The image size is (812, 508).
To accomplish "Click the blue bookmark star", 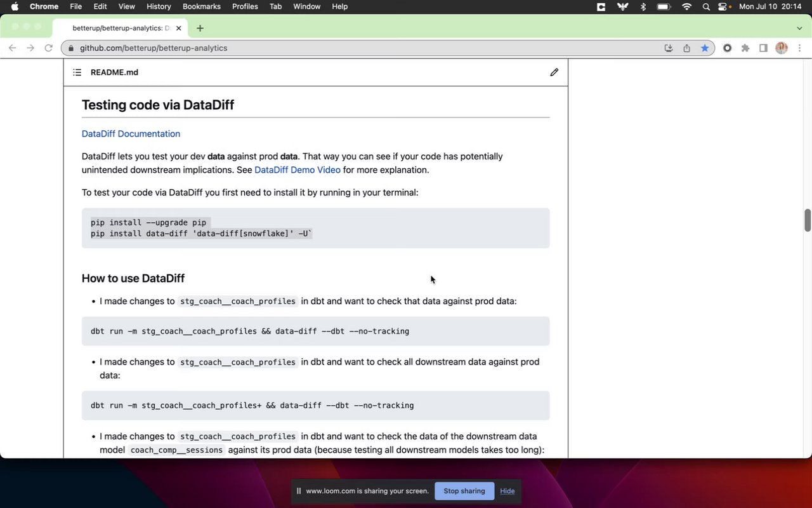I will pos(705,48).
